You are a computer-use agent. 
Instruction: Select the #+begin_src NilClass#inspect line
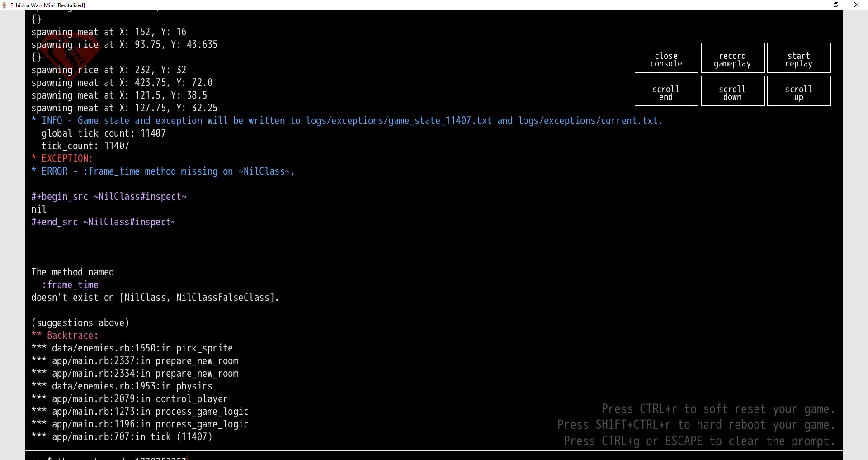pos(108,197)
